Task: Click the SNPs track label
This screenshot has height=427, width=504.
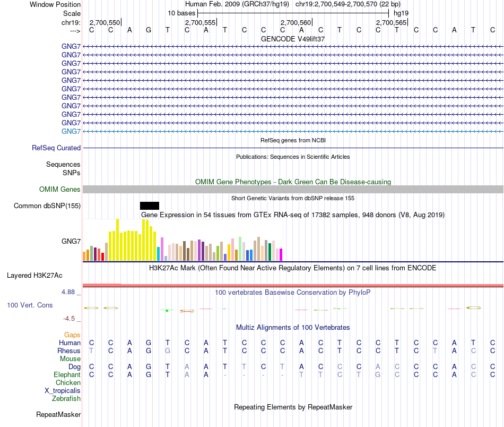Action: point(72,173)
